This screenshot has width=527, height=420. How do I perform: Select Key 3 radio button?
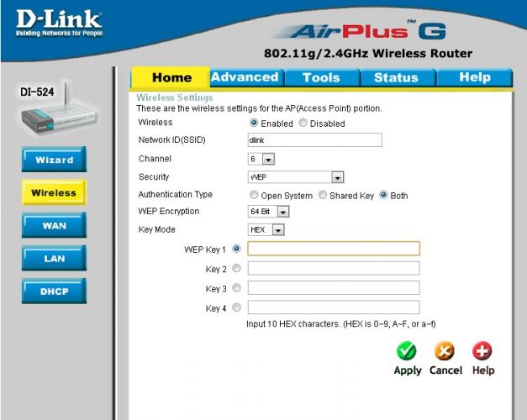point(237,288)
